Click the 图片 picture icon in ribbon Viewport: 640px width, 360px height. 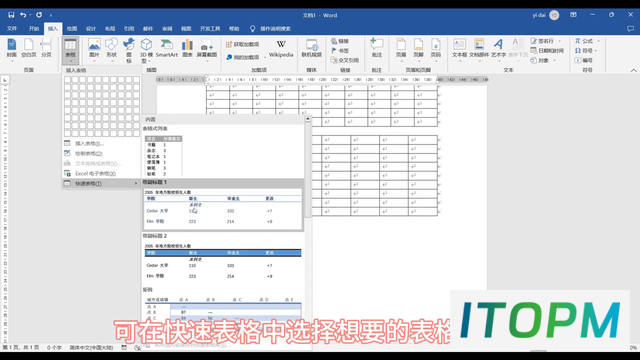point(94,48)
